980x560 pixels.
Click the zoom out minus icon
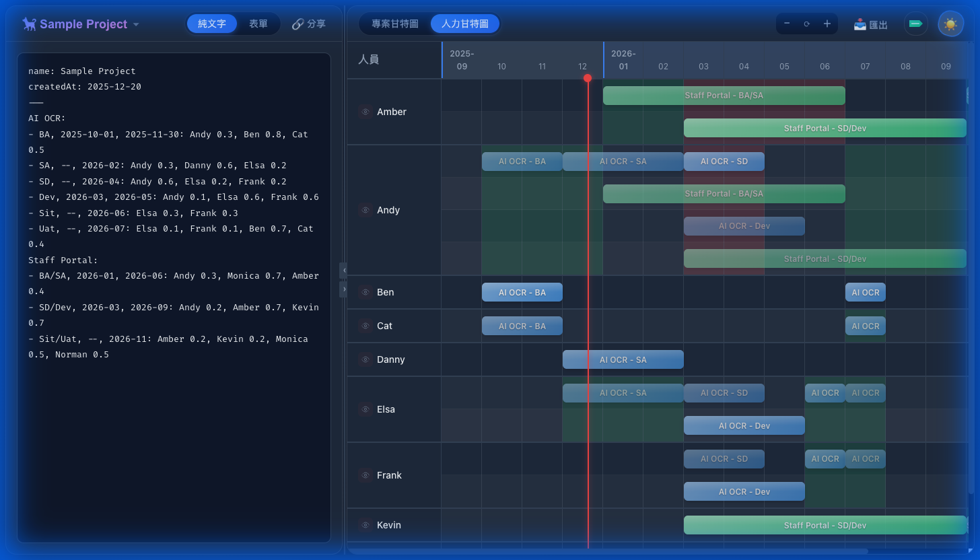(786, 23)
